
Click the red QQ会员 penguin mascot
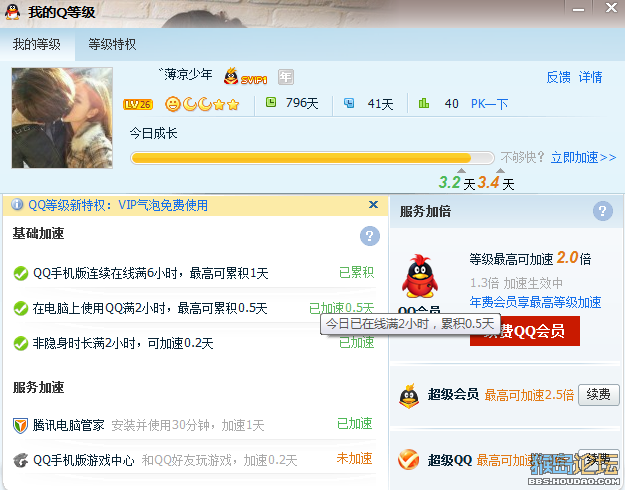click(420, 276)
